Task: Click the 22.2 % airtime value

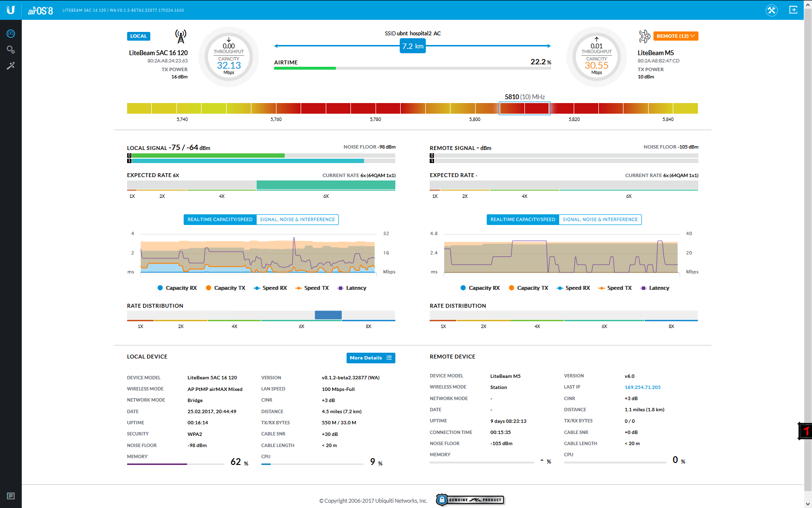Action: point(541,62)
